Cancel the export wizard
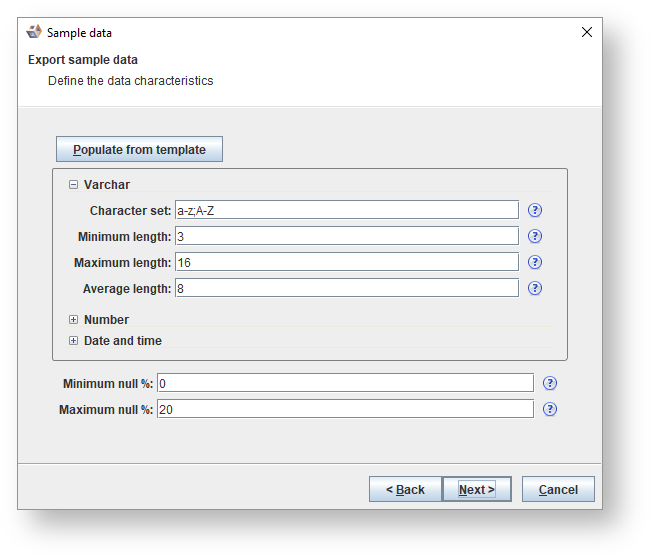 point(558,489)
